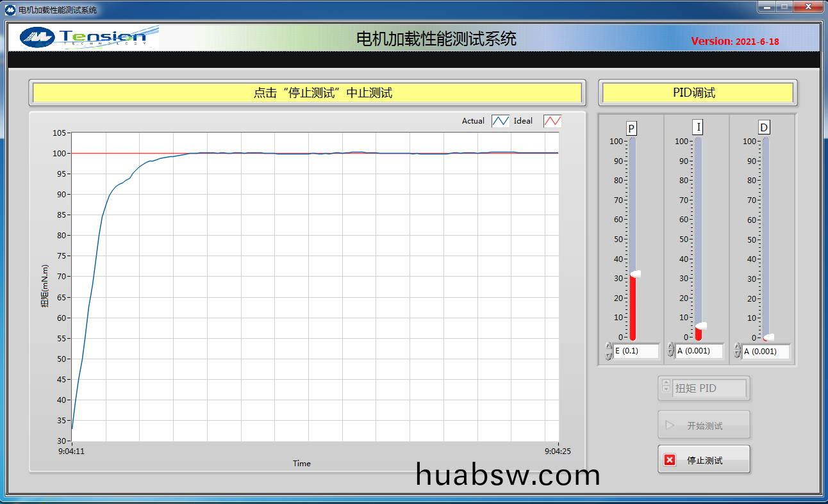The height and width of the screenshot is (504, 828).
Task: Click the Y-axis maximum value 105
Action: pos(60,133)
